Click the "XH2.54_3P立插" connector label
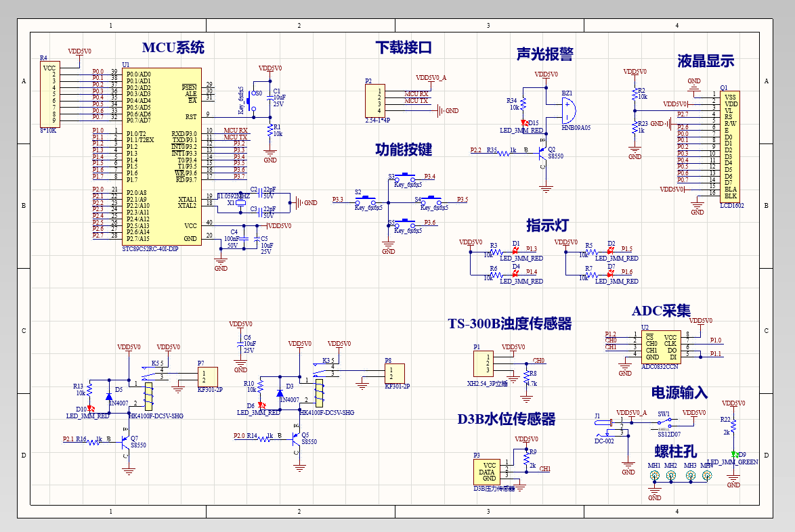 (x=488, y=384)
